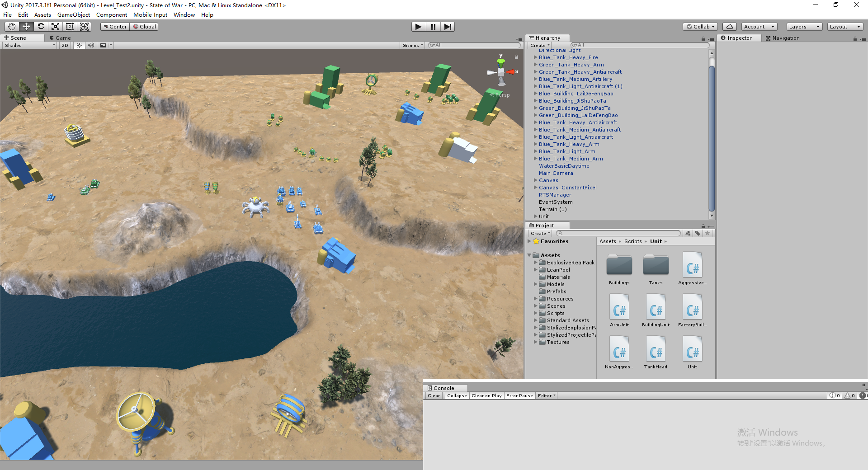The height and width of the screenshot is (470, 868).
Task: Select the BuildingUnit script
Action: [x=656, y=307]
